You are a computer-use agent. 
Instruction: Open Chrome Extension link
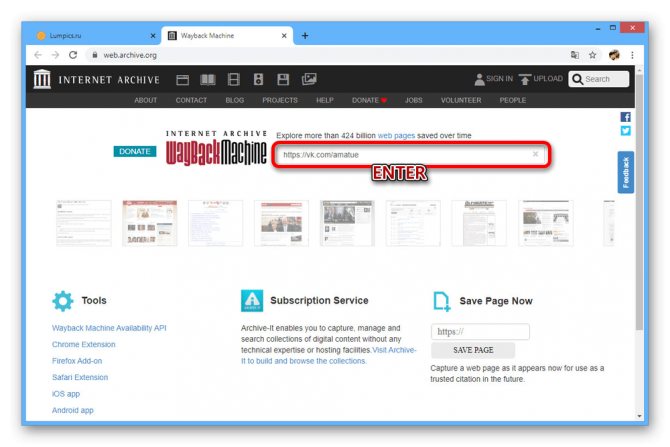click(x=83, y=344)
